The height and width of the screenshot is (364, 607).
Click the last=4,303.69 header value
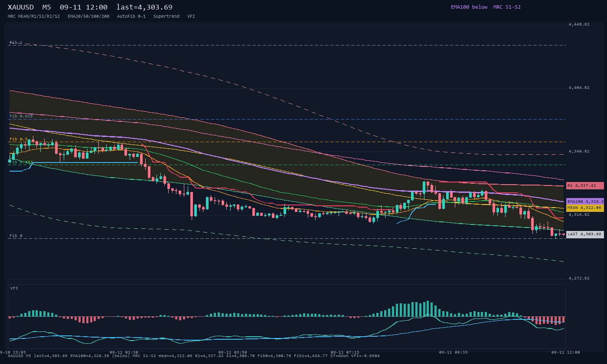[144, 7]
